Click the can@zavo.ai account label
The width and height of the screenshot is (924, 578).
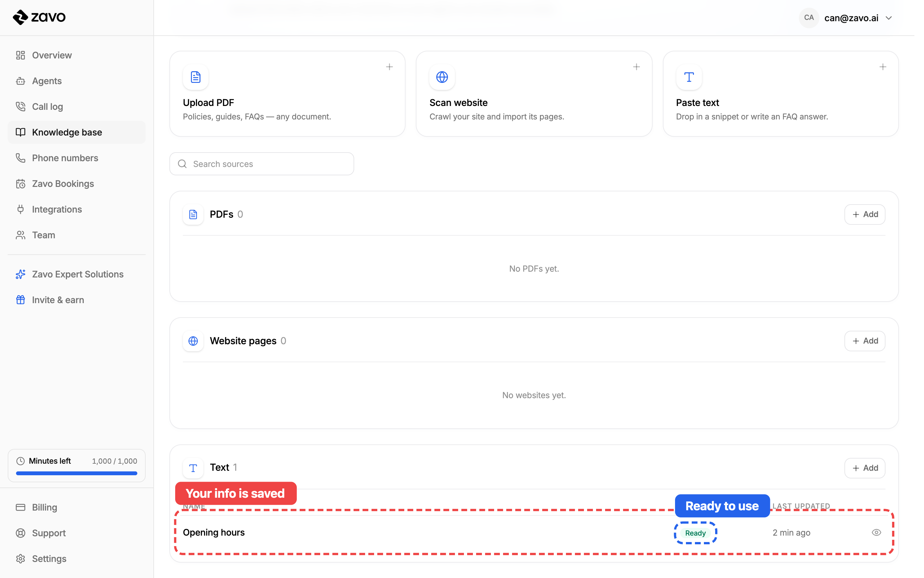point(851,18)
